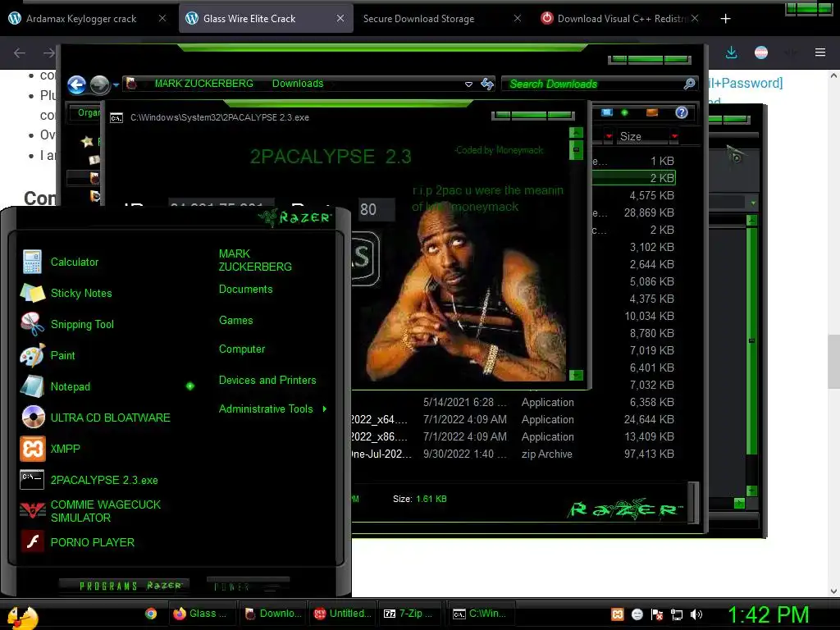Image resolution: width=840 pixels, height=630 pixels.
Task: Click the Firefox account avatar icon
Action: coord(760,52)
